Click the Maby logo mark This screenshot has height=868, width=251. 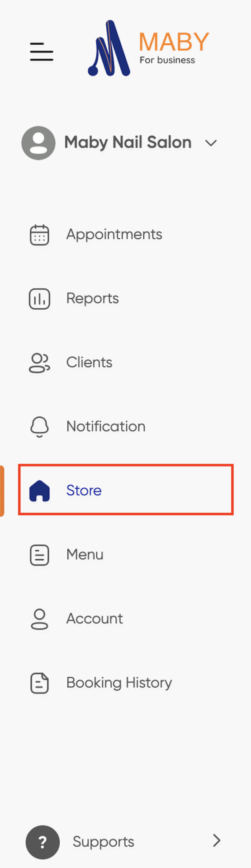[x=109, y=48]
